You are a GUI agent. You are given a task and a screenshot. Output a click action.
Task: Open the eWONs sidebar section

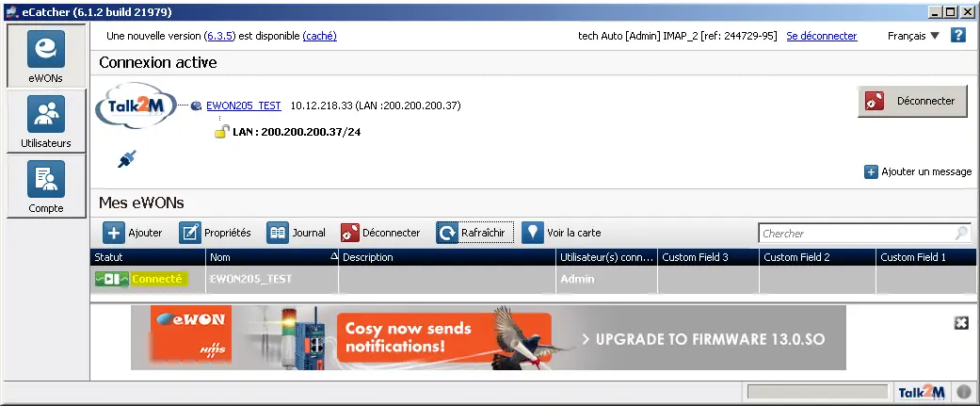pos(45,57)
